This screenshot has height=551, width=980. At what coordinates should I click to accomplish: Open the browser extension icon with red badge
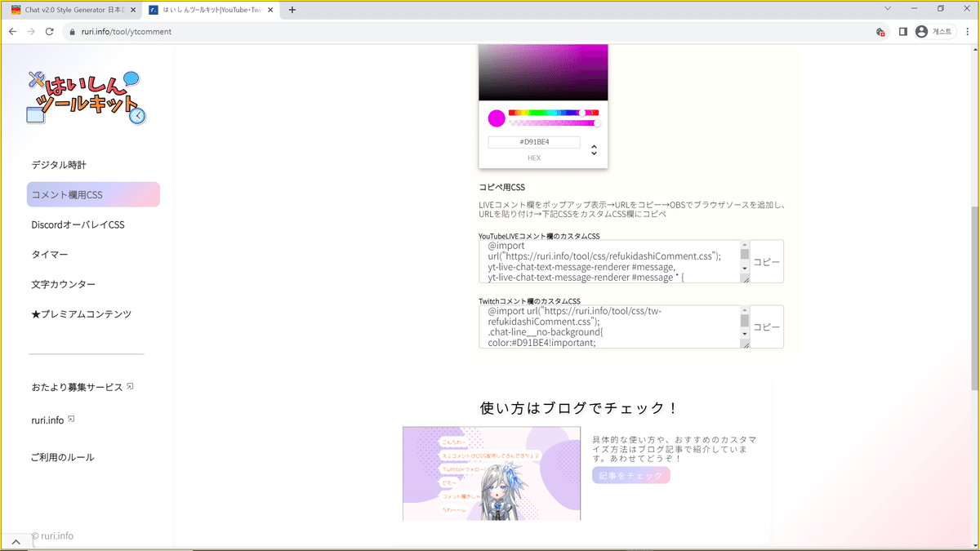880,32
